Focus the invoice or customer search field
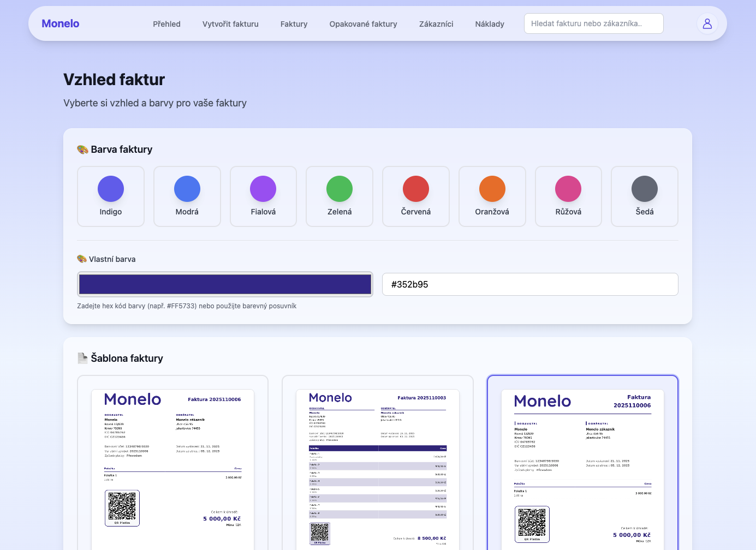 pyautogui.click(x=593, y=23)
